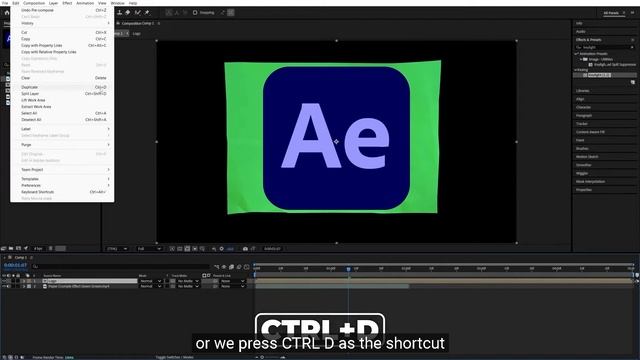The image size is (640, 360).
Task: Open the Effect menu
Action: 67,3
